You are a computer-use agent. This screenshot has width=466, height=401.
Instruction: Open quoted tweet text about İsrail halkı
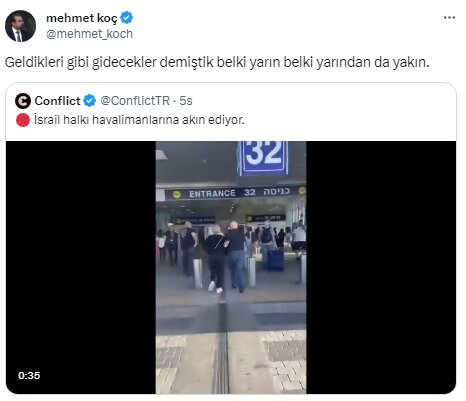(139, 120)
